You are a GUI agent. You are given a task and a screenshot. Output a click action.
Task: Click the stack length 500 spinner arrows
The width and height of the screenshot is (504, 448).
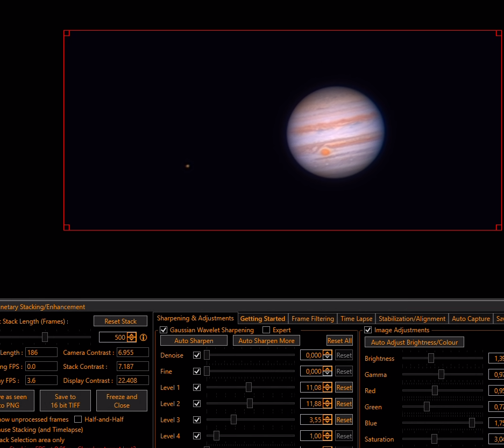[x=131, y=337]
